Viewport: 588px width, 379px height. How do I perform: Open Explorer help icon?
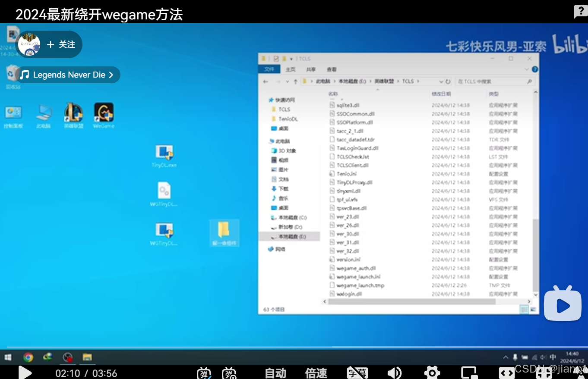pos(535,69)
